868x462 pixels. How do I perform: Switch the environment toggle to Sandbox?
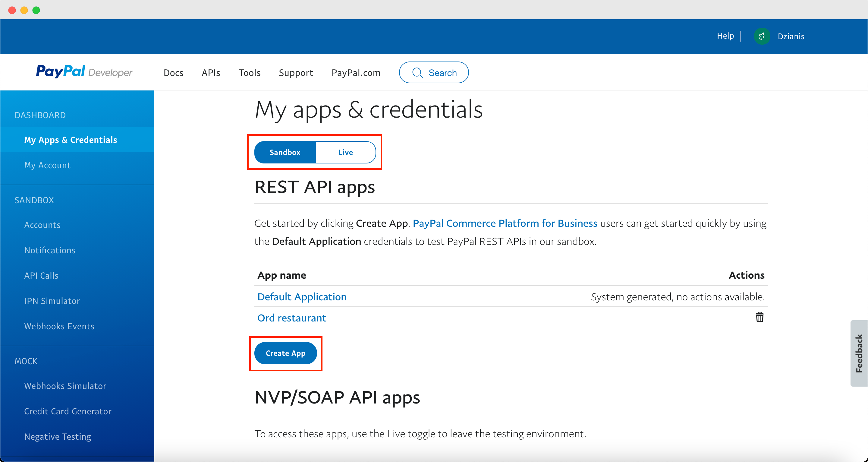click(285, 152)
